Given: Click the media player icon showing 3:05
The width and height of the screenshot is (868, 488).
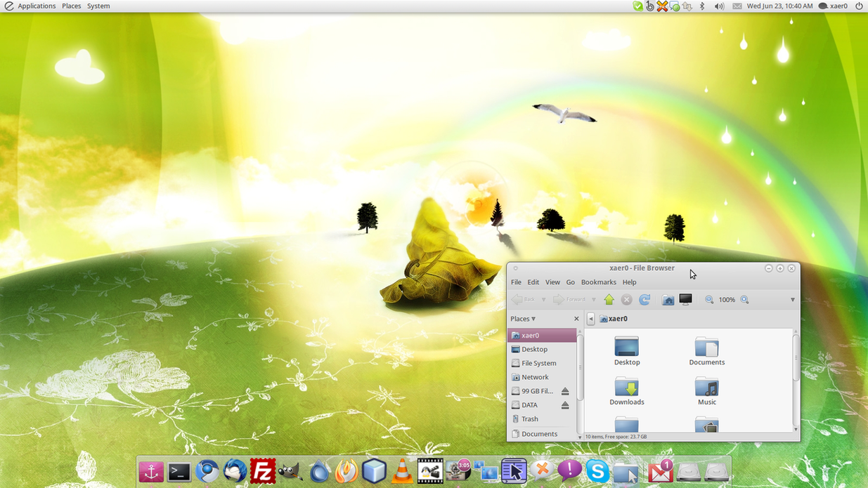Looking at the screenshot, I should tap(458, 471).
